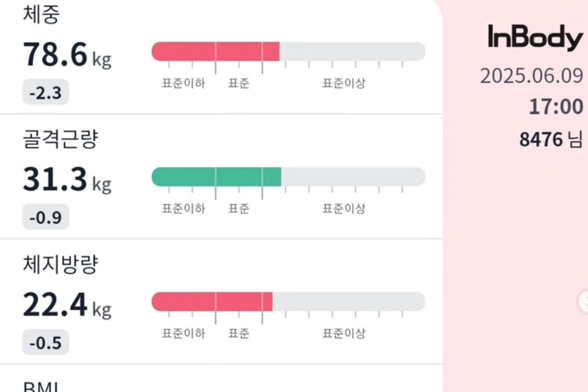Viewport: 588px width, 392px height.
Task: Click the 22.4 kg body fat value
Action: [59, 306]
